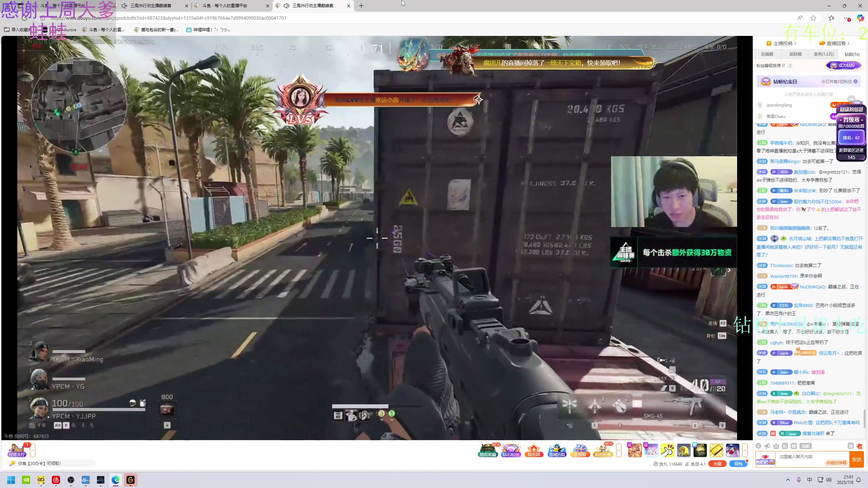This screenshot has height=488, width=868.
Task: Click the browser address bar URL
Action: pyautogui.click(x=168, y=18)
